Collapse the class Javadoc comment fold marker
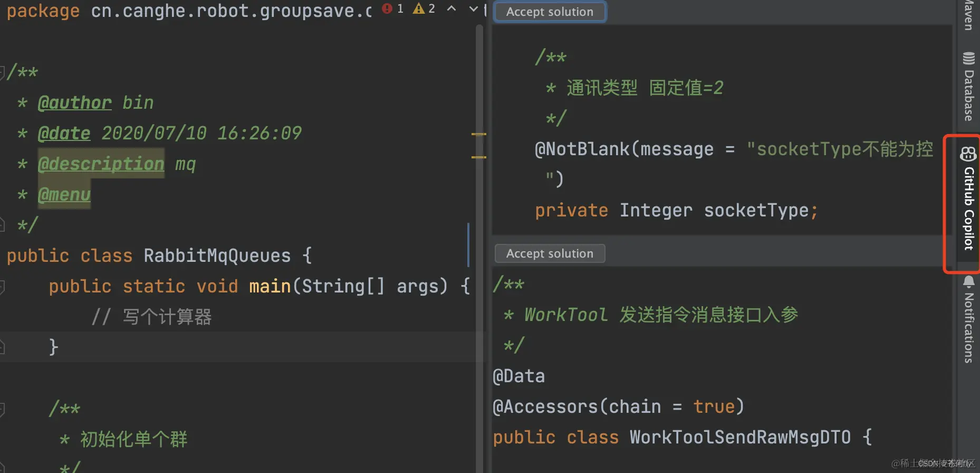This screenshot has width=980, height=473. click(x=2, y=72)
